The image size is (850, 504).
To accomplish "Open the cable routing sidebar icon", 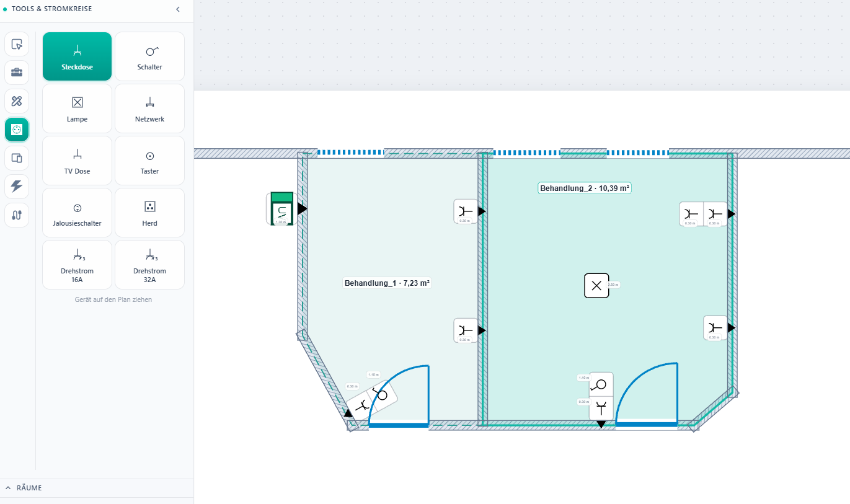I will click(17, 215).
